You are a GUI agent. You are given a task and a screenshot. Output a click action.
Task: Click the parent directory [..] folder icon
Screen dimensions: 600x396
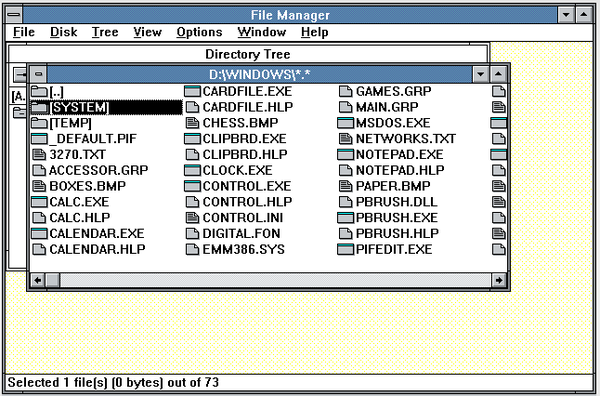click(39, 91)
